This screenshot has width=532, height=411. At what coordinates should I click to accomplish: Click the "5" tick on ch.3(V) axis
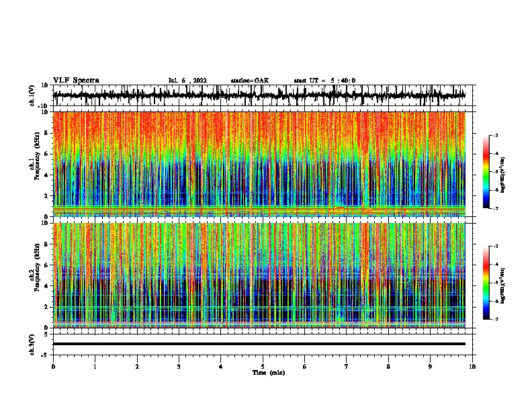[x=46, y=334]
